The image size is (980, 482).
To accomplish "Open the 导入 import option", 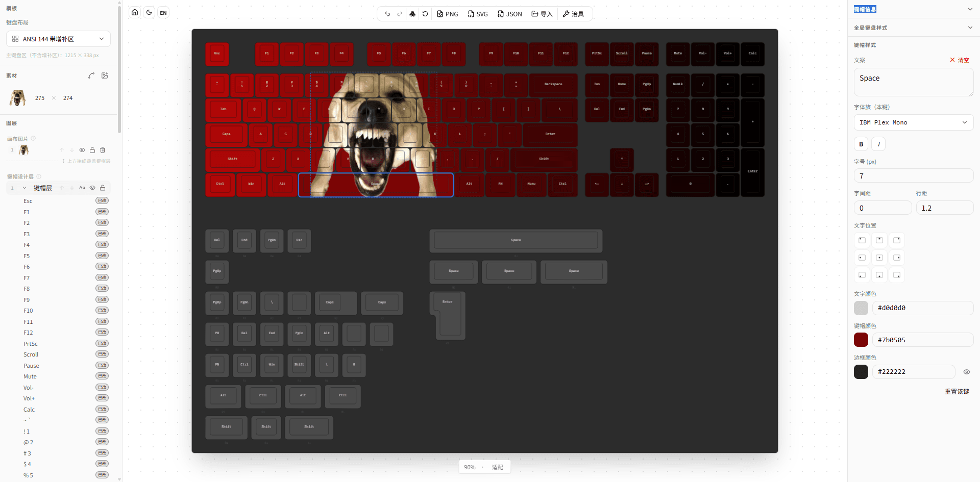I will point(542,14).
